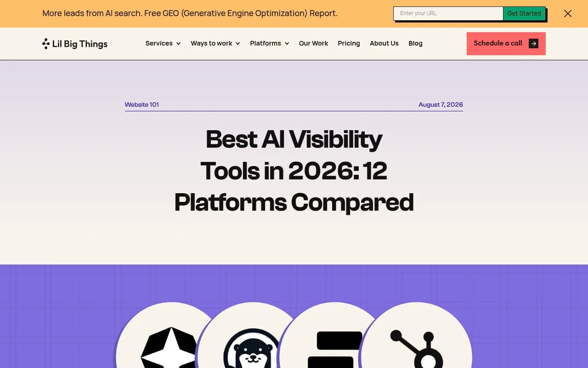The height and width of the screenshot is (368, 588).
Task: Click the GEO report banner text
Action: point(190,13)
